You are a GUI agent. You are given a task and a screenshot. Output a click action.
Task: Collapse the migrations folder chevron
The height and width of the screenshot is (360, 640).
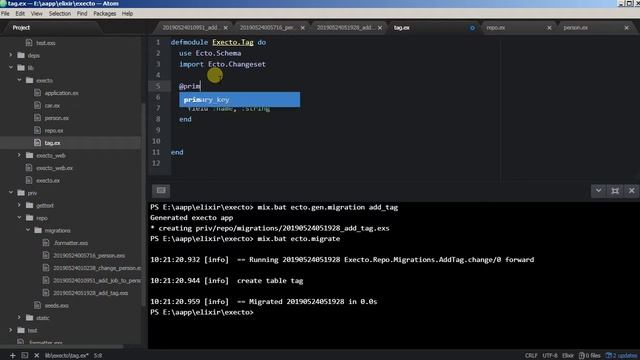pyautogui.click(x=28, y=230)
